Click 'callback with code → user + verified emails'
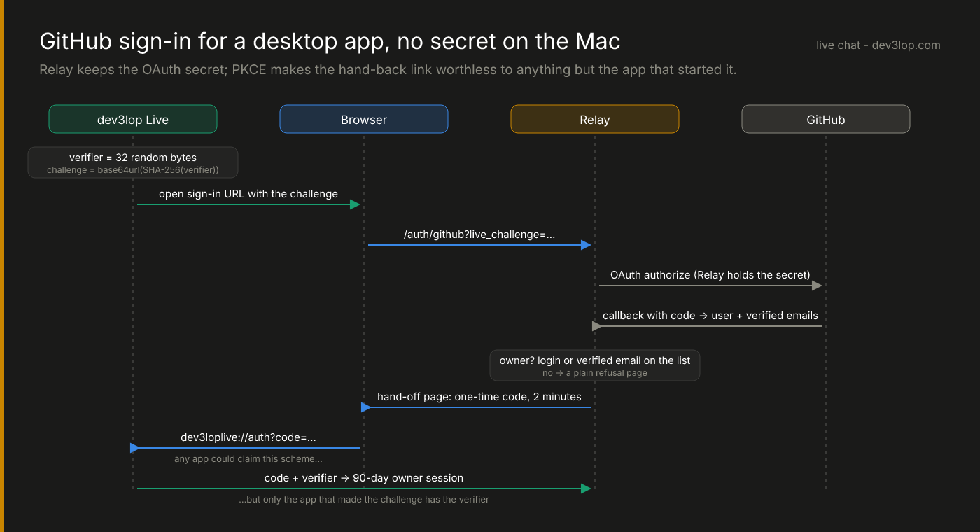 click(x=710, y=316)
